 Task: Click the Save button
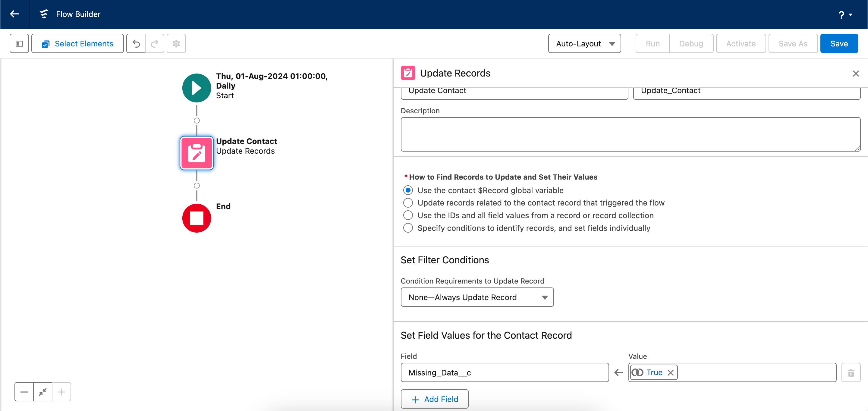839,44
